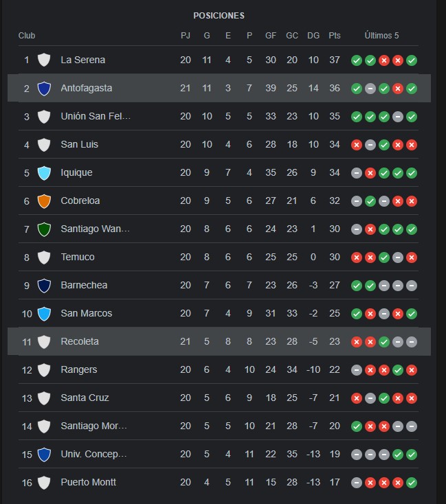Click the Cobreloa orange shield crest
This screenshot has height=504, width=446.
[x=44, y=201]
